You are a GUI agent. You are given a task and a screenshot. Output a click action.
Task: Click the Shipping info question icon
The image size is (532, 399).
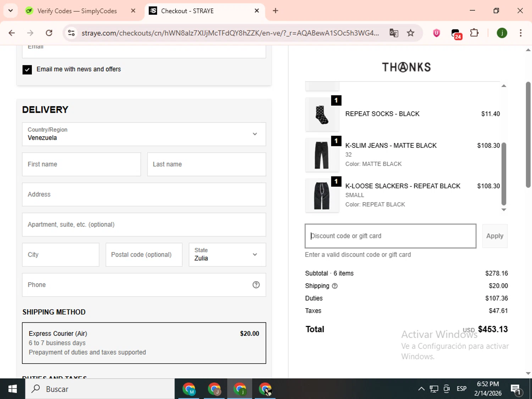(x=334, y=286)
